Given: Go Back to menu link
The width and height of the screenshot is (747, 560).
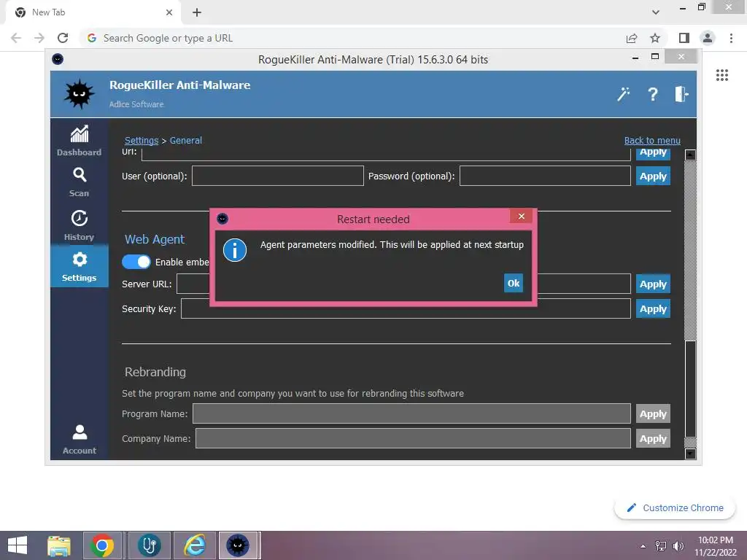Looking at the screenshot, I should click(x=652, y=141).
